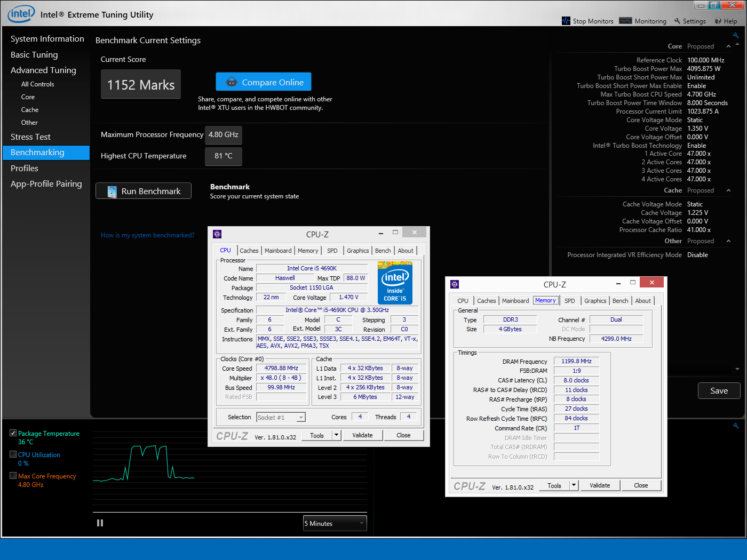747x560 pixels.
Task: Go to Stress Test section
Action: pos(30,137)
